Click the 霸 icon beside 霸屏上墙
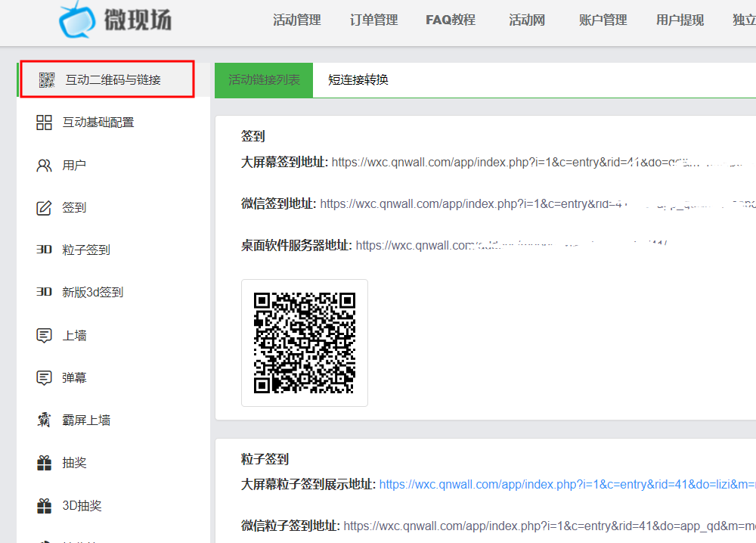 tap(44, 420)
